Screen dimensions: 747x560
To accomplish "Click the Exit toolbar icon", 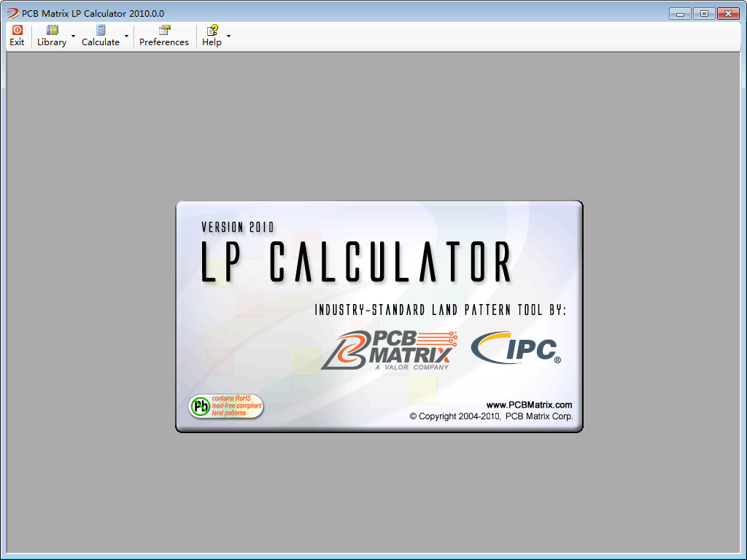I will 17,36.
